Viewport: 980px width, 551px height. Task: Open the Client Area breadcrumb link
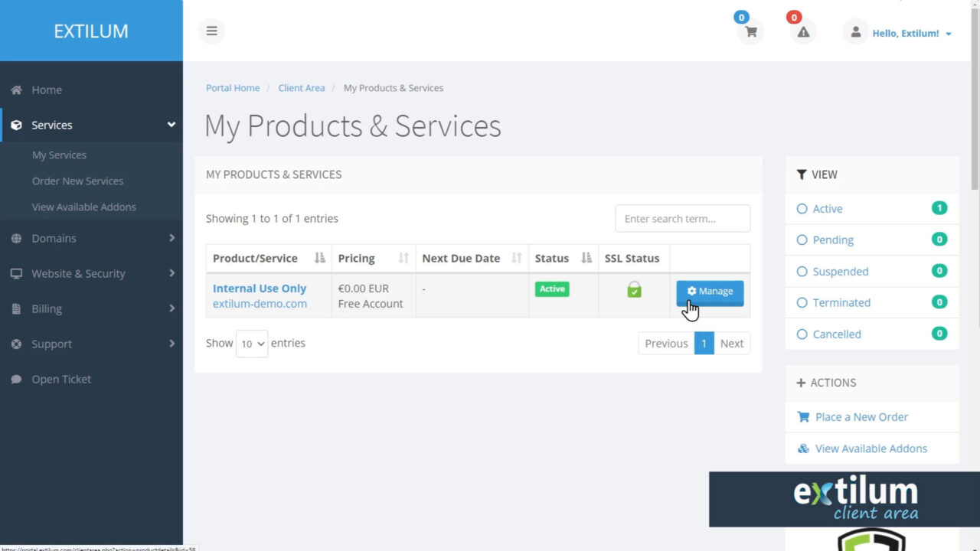click(x=301, y=87)
